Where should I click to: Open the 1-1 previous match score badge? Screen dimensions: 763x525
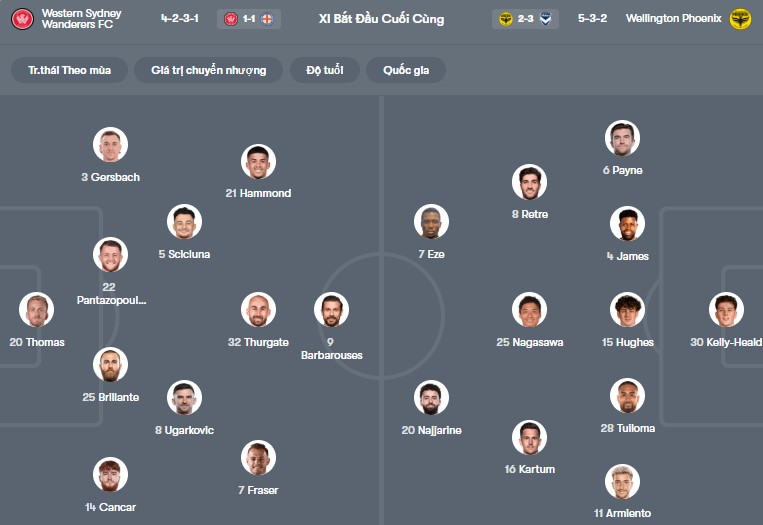[x=249, y=19]
